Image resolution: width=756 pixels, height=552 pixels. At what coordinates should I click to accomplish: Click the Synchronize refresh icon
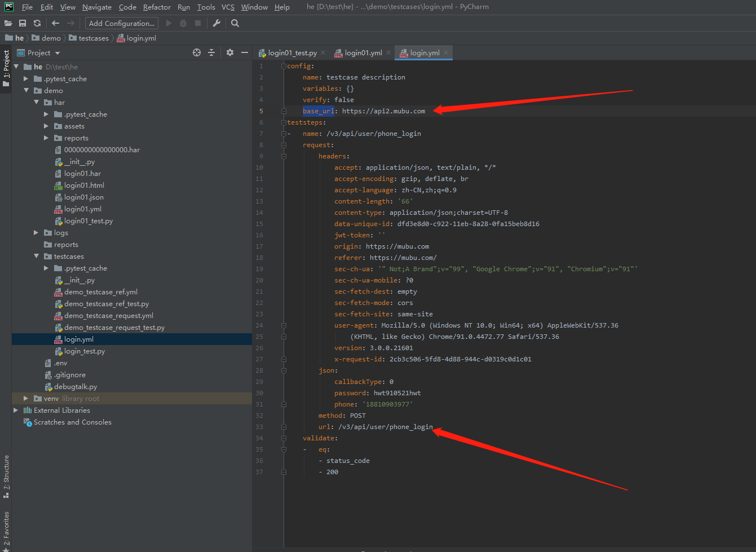pyautogui.click(x=37, y=23)
